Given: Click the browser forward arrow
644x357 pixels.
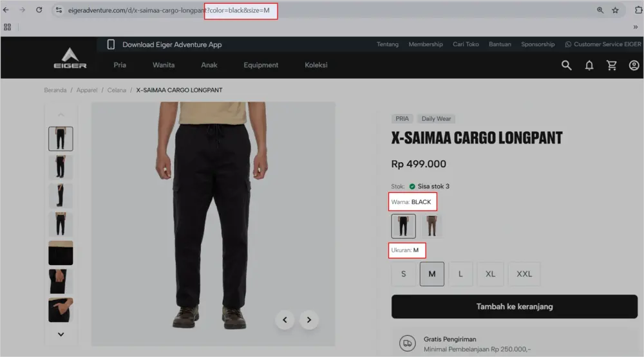Looking at the screenshot, I should click(22, 10).
